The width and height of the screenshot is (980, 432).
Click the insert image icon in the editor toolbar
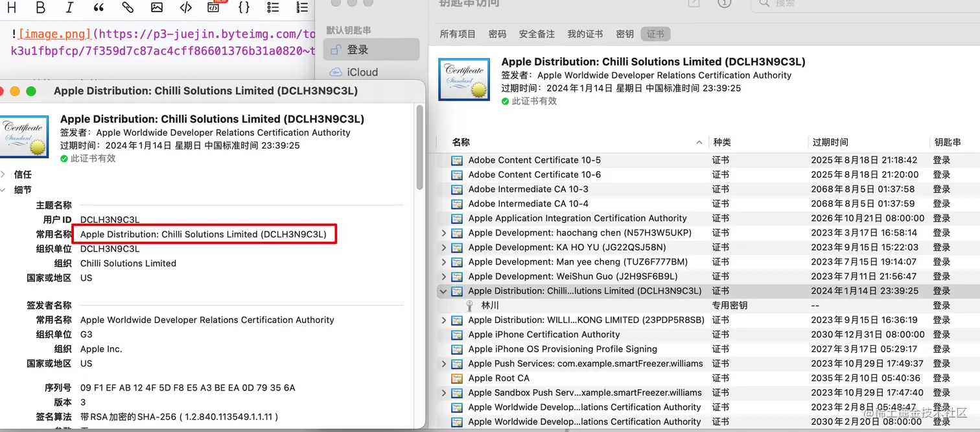[x=157, y=8]
